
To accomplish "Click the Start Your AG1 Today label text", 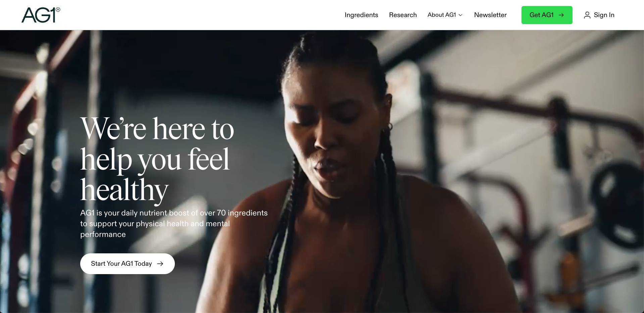I will [x=121, y=264].
